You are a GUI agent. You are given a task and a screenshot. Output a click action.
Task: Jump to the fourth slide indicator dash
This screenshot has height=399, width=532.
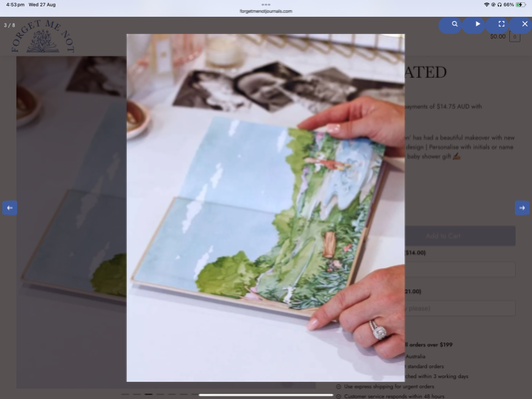160,394
